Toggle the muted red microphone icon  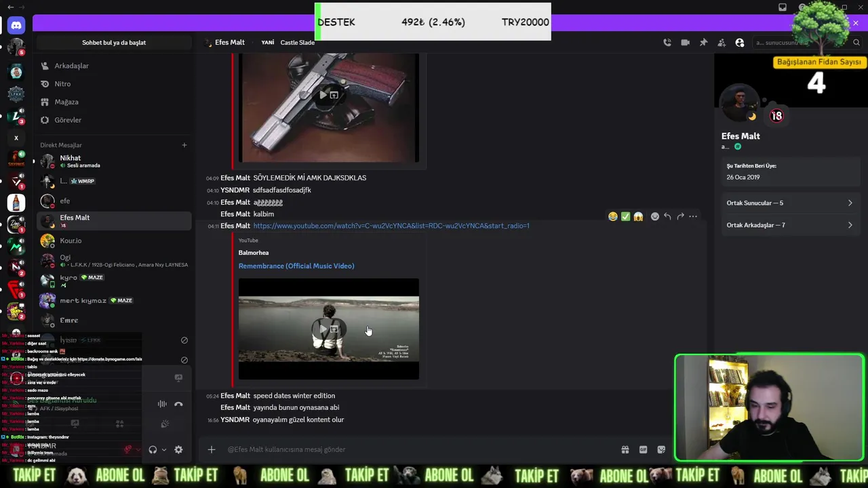click(x=127, y=449)
